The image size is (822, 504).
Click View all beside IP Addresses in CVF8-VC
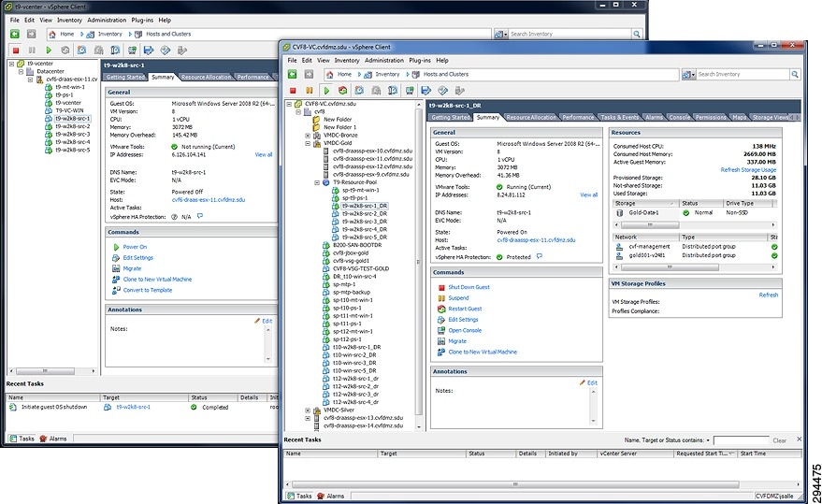click(588, 195)
